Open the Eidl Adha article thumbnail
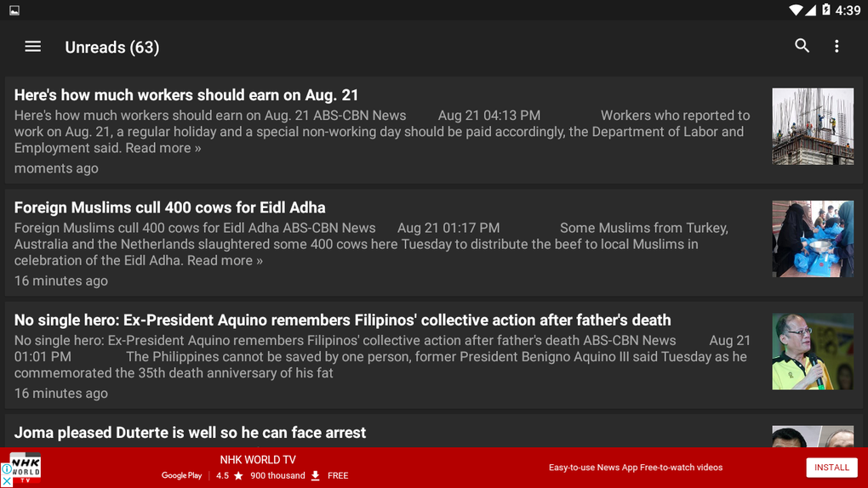The image size is (868, 488). [x=813, y=239]
